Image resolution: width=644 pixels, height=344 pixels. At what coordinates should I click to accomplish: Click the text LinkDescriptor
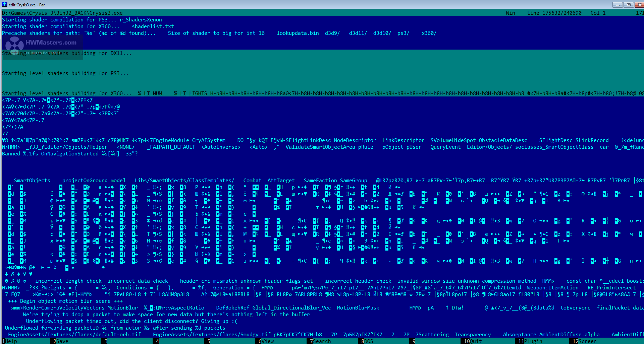click(403, 140)
